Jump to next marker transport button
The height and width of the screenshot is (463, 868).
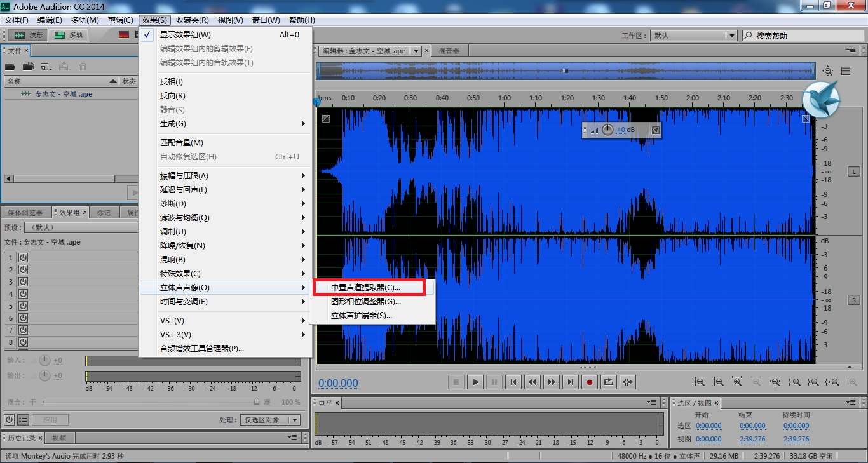click(x=571, y=382)
